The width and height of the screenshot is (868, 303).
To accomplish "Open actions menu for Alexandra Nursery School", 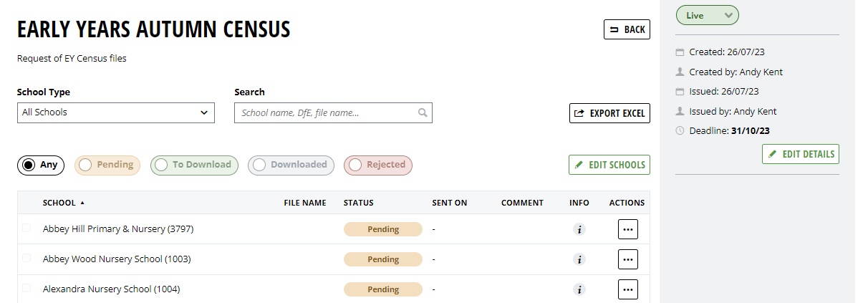I will pos(628,289).
